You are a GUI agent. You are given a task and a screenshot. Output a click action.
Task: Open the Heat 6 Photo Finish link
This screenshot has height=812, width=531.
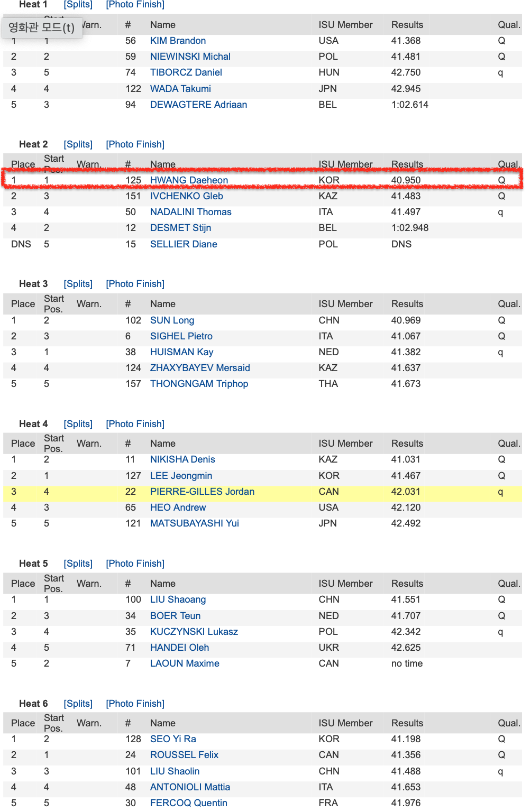click(135, 704)
